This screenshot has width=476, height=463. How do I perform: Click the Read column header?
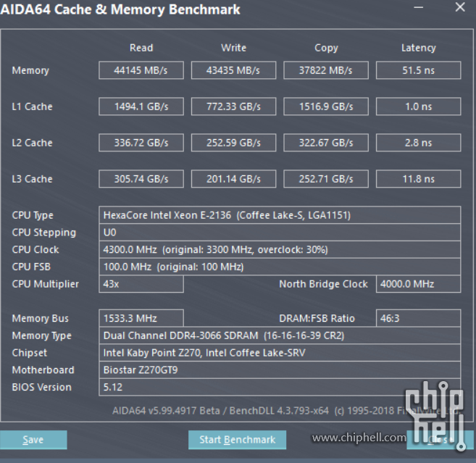(141, 48)
